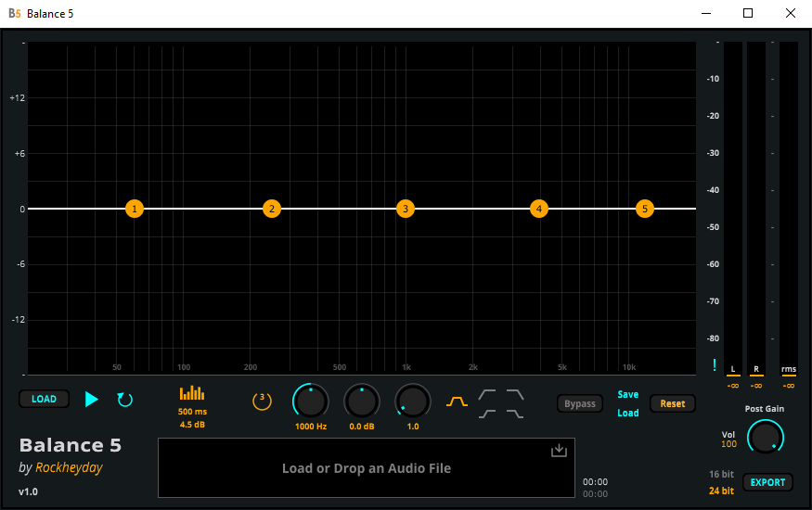This screenshot has height=510, width=812.
Task: Minimize the Balance 5 window
Action: [706, 13]
